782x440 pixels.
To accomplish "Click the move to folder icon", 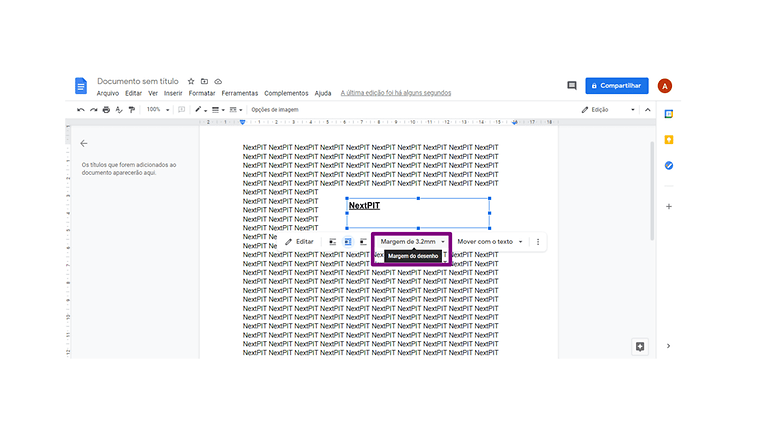I will click(x=204, y=81).
